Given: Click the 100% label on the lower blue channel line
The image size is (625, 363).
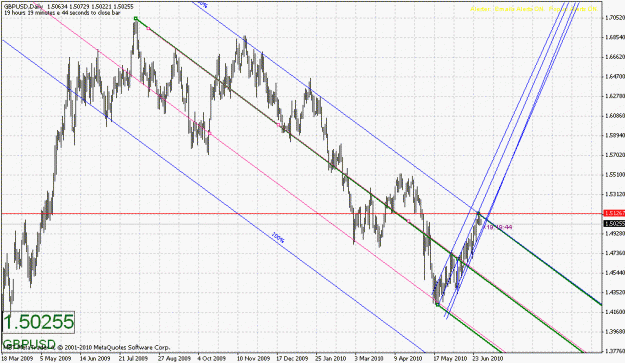Looking at the screenshot, I should pyautogui.click(x=278, y=238).
